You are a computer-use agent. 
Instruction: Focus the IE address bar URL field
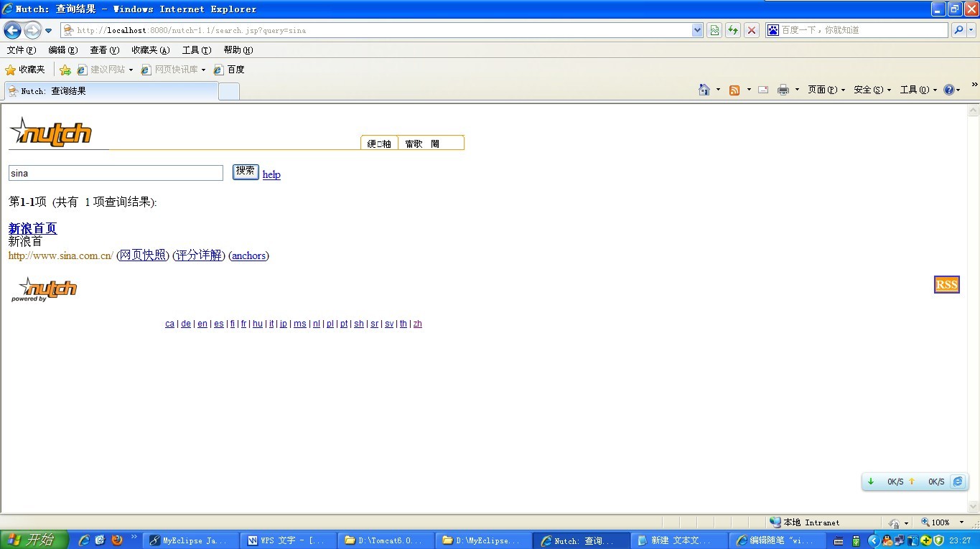[x=376, y=30]
